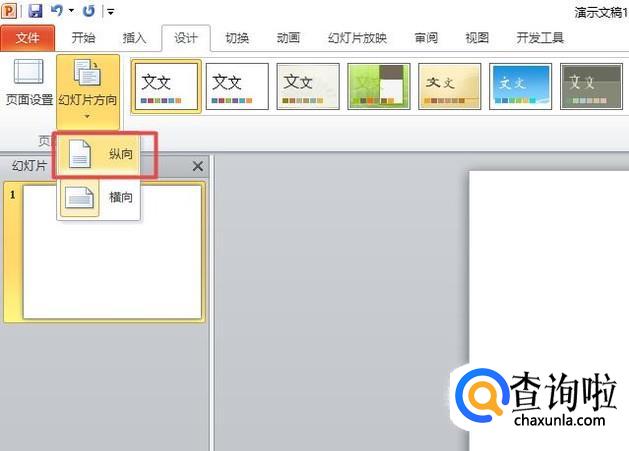Image resolution: width=629 pixels, height=451 pixels.
Task: Click the 幻灯片方向 orientation icon
Action: tap(87, 75)
